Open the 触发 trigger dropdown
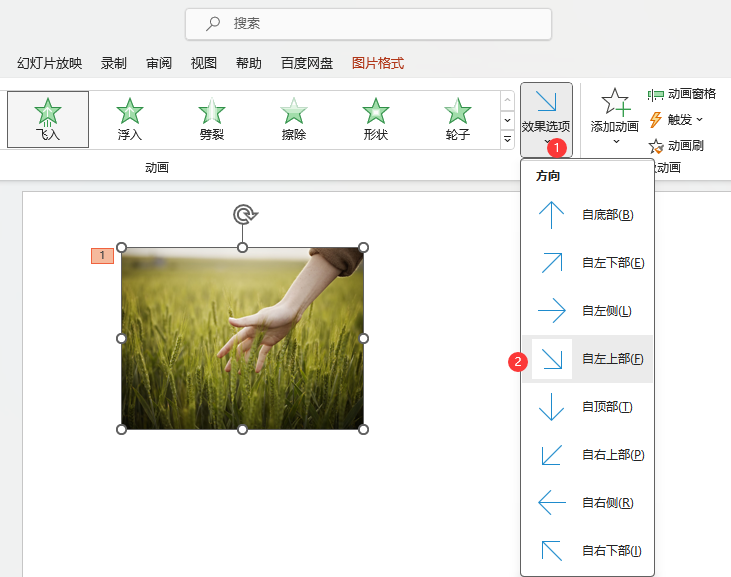The image size is (731, 577). pyautogui.click(x=676, y=120)
